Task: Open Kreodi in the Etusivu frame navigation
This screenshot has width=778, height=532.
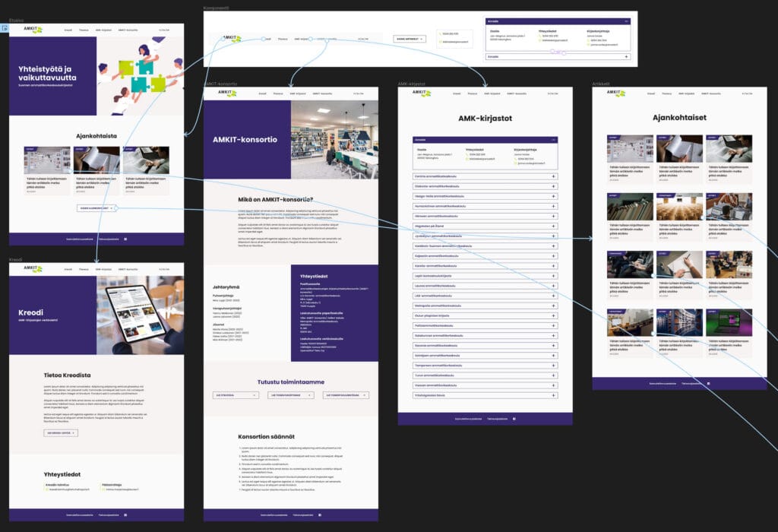Action: 68,30
